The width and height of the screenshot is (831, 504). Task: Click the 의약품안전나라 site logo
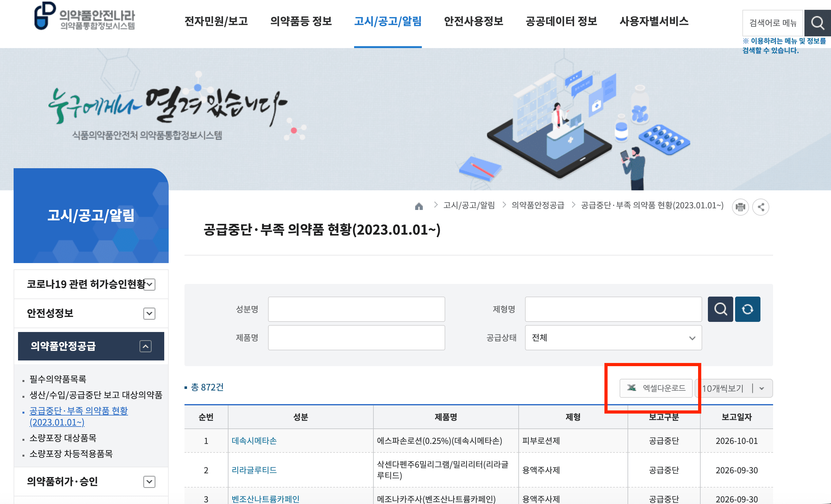click(85, 16)
